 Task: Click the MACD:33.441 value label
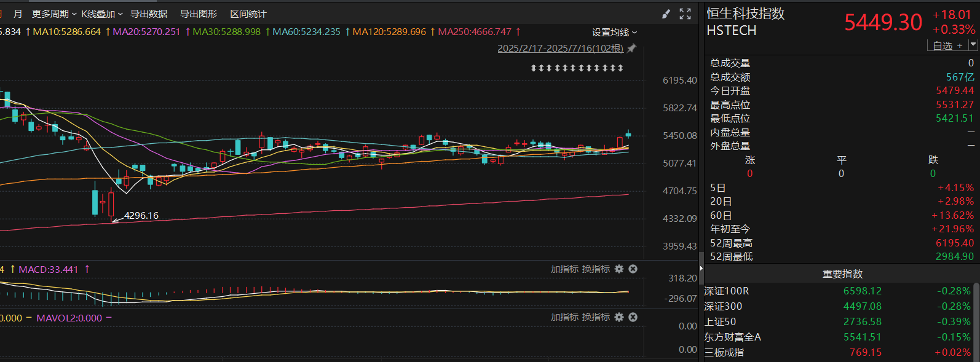[49, 269]
